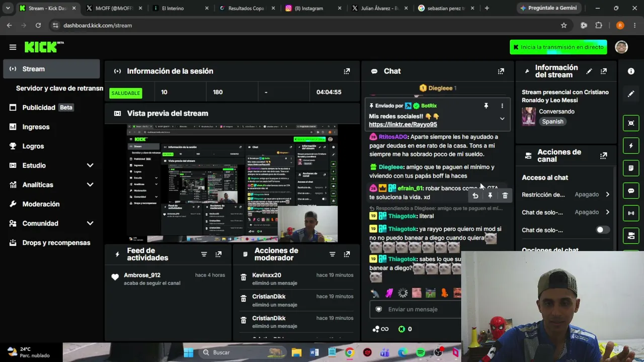Pop out the Acciones de canal panel
Image resolution: width=644 pixels, height=362 pixels.
point(603,156)
